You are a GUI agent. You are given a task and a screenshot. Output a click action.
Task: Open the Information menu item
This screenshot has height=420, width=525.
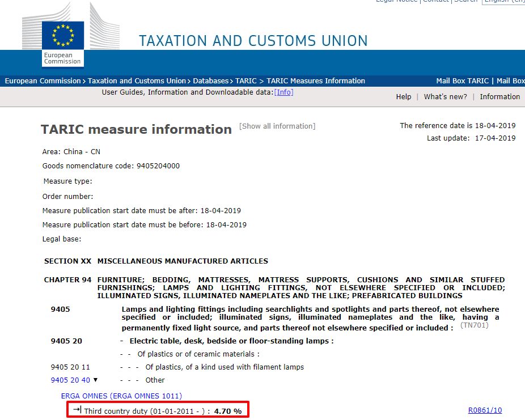(x=500, y=97)
